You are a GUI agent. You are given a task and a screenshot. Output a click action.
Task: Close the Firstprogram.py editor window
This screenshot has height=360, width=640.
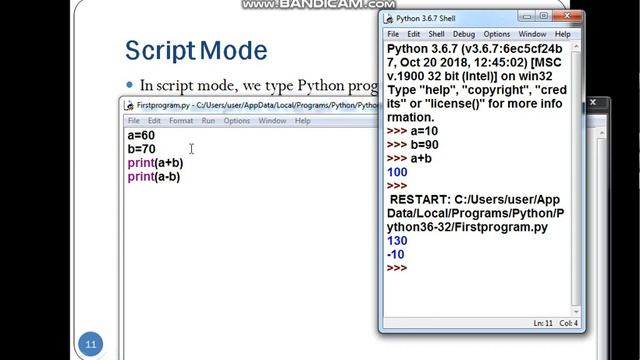(x=593, y=102)
